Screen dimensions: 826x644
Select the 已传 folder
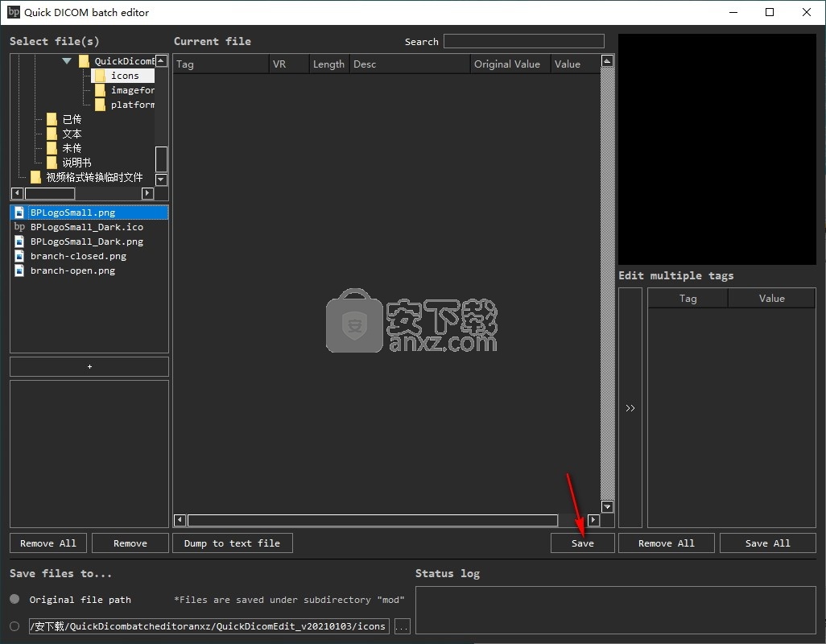point(72,119)
